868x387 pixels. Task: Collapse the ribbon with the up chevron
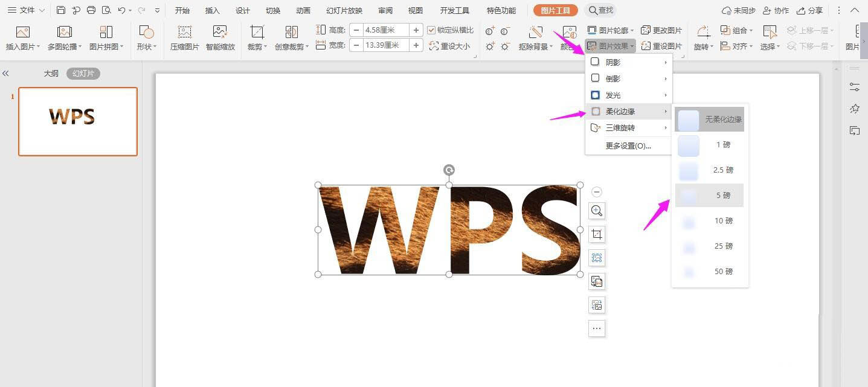tap(856, 10)
